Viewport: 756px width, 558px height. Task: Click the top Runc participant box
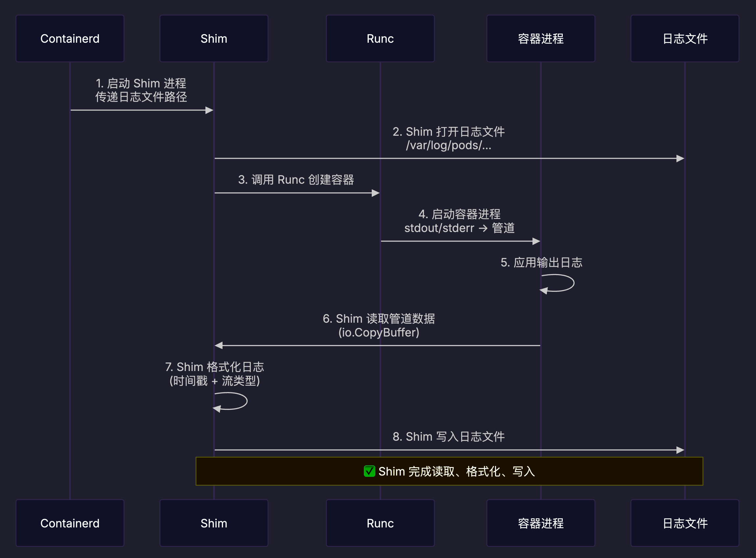coord(380,38)
